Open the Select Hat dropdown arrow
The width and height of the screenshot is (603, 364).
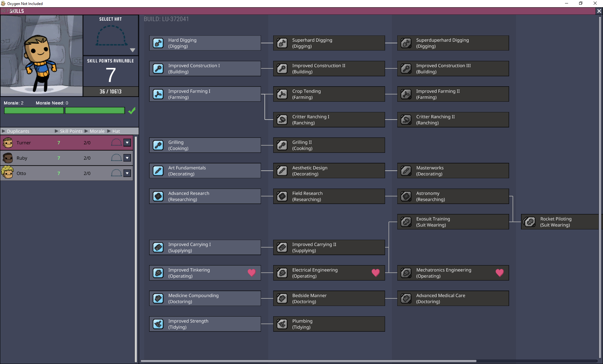point(133,50)
